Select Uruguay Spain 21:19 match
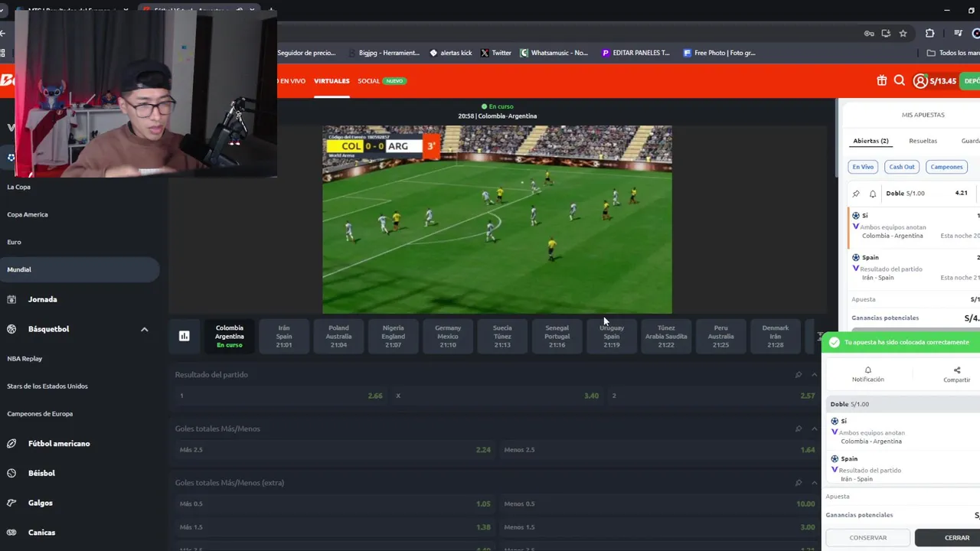Screen dimensions: 980x551 click(x=612, y=336)
